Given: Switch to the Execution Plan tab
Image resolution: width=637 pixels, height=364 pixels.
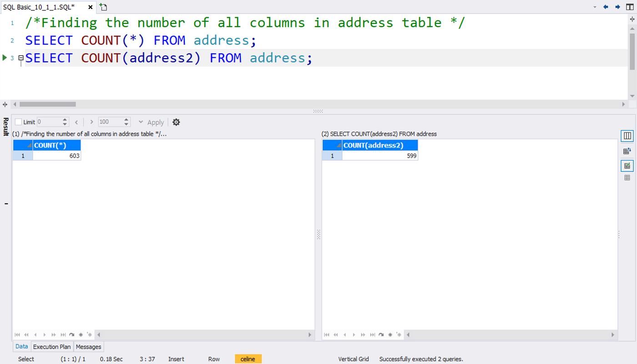Looking at the screenshot, I should tap(52, 347).
